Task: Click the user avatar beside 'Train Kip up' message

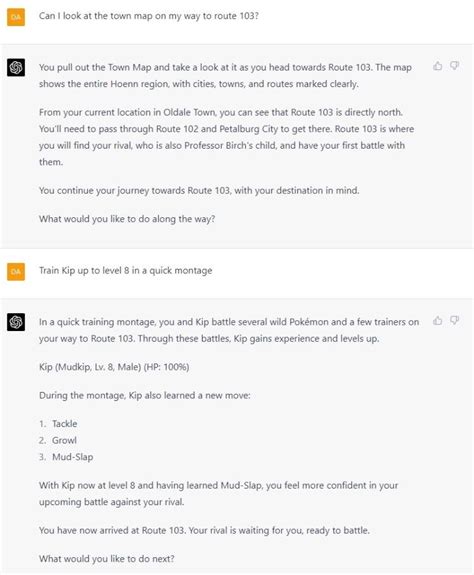Action: (16, 272)
